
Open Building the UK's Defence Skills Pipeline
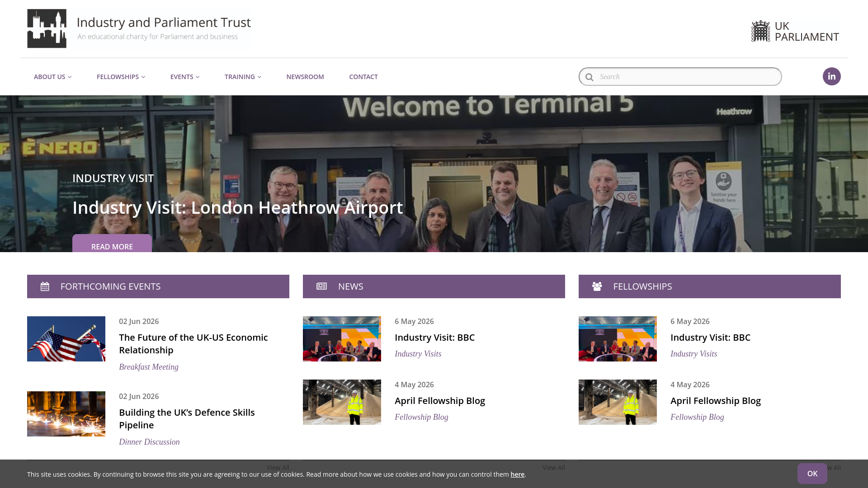[x=187, y=419]
